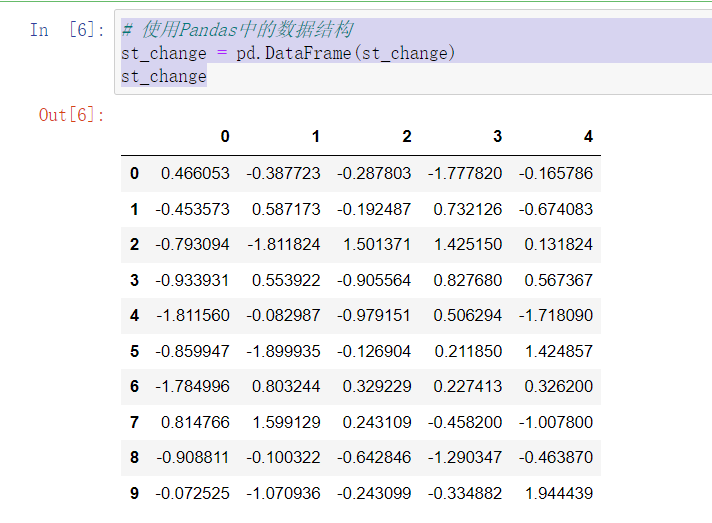Screen dimensions: 712x523
Task: Click the Out[6] output prompt
Action: 72,115
